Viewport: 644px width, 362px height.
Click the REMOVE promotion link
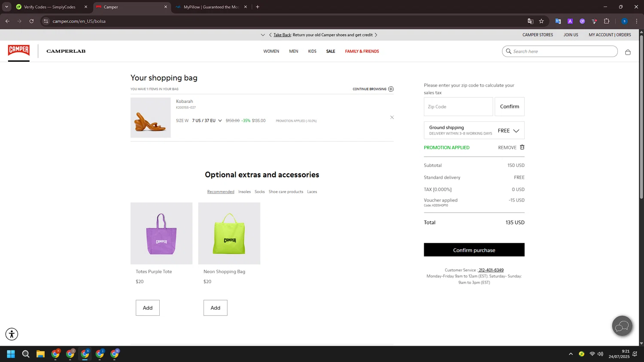click(x=507, y=148)
